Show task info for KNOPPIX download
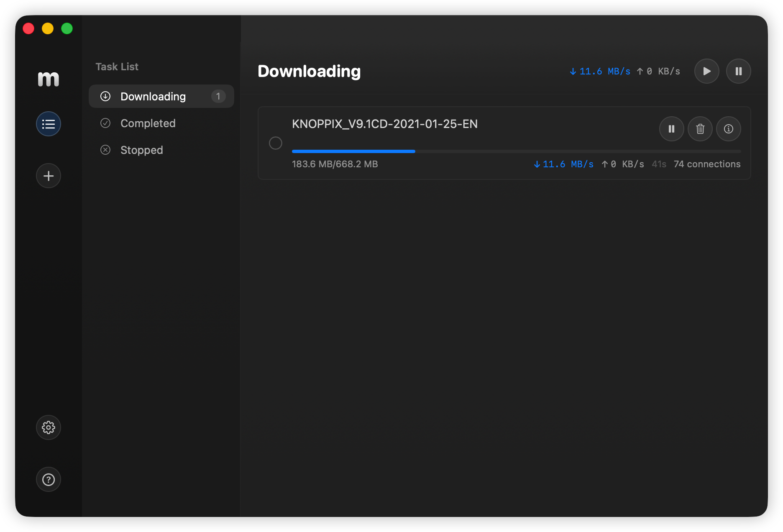 click(728, 129)
